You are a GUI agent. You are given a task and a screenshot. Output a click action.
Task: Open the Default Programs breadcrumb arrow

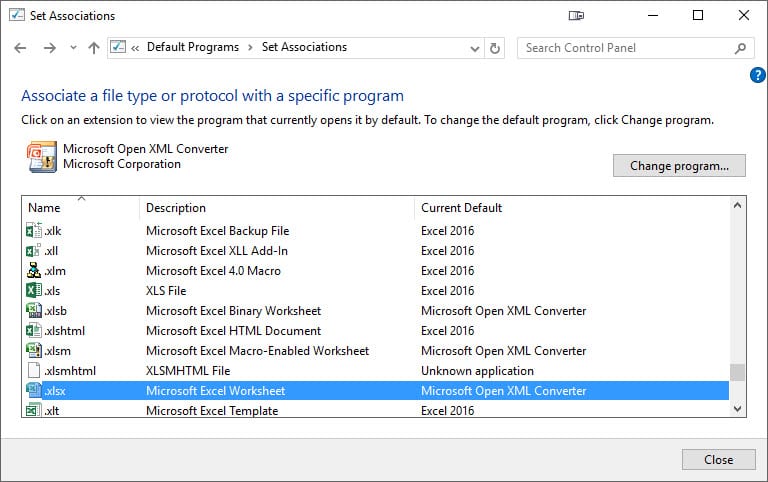click(250, 48)
